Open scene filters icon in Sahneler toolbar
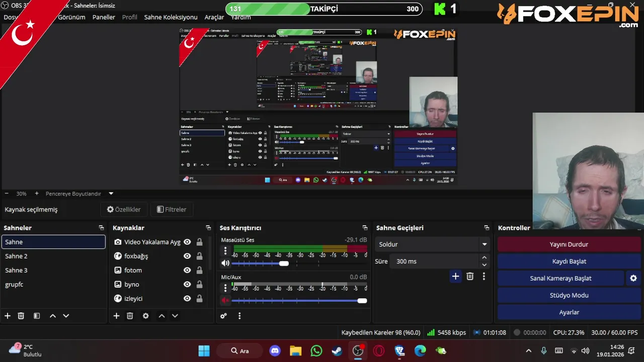 click(37, 316)
